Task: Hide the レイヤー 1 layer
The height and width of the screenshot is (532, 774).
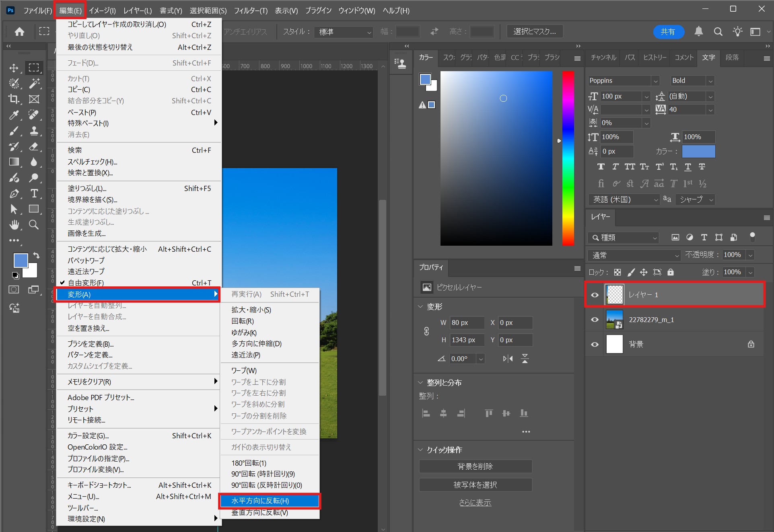Action: click(595, 295)
